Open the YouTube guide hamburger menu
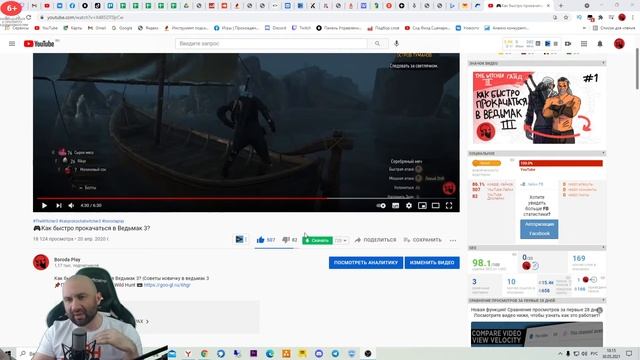Viewport: 640px width, 360px height. 12,44
